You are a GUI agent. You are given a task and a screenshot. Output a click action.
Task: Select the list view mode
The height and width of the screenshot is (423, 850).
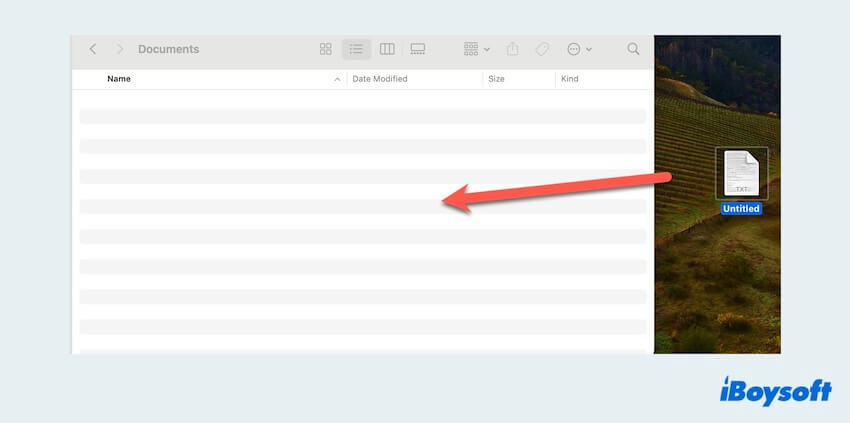[356, 49]
